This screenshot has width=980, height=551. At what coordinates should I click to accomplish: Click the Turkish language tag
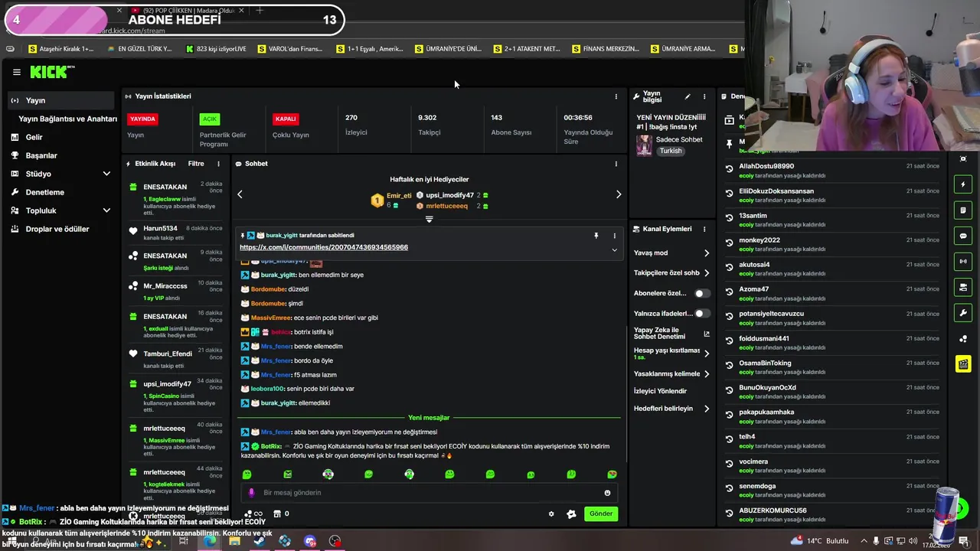coord(671,151)
